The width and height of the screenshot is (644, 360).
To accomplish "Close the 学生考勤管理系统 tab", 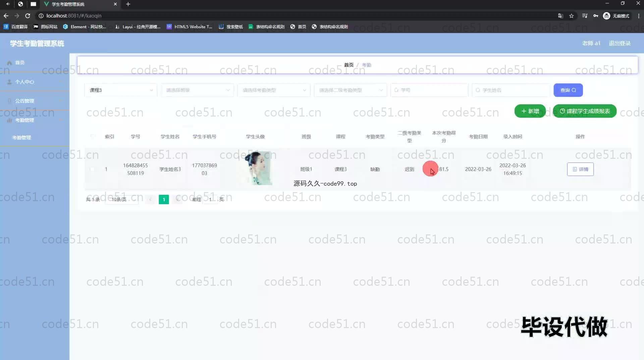I will [x=115, y=4].
